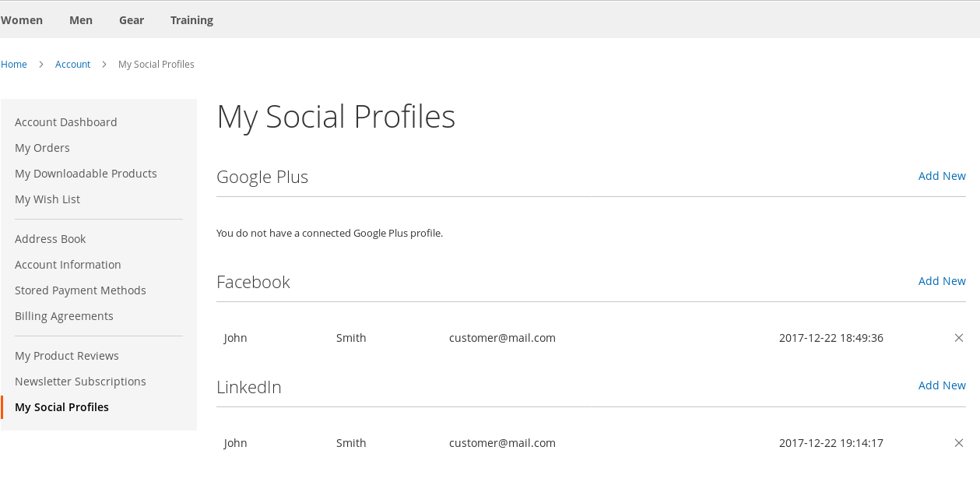Open My Downloadable Products
The height and width of the screenshot is (489, 980).
click(86, 174)
